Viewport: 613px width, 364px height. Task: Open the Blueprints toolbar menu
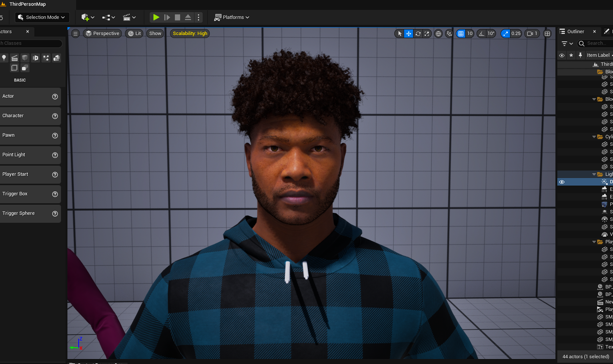[x=108, y=17]
